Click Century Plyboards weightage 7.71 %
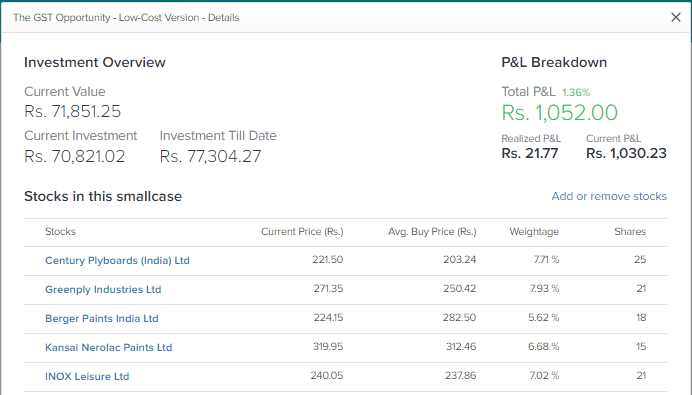Viewport: 692px width, 395px height. coord(546,260)
